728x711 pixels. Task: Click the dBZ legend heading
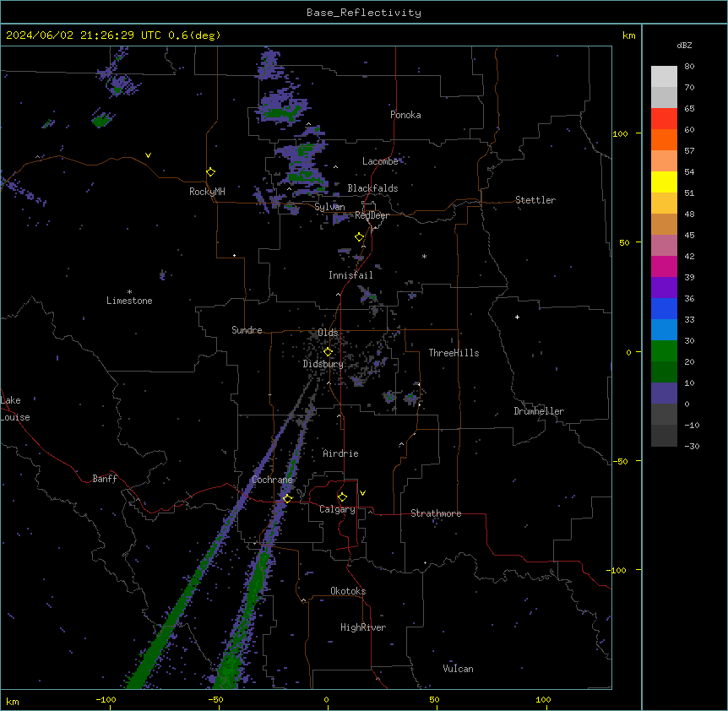coord(684,46)
